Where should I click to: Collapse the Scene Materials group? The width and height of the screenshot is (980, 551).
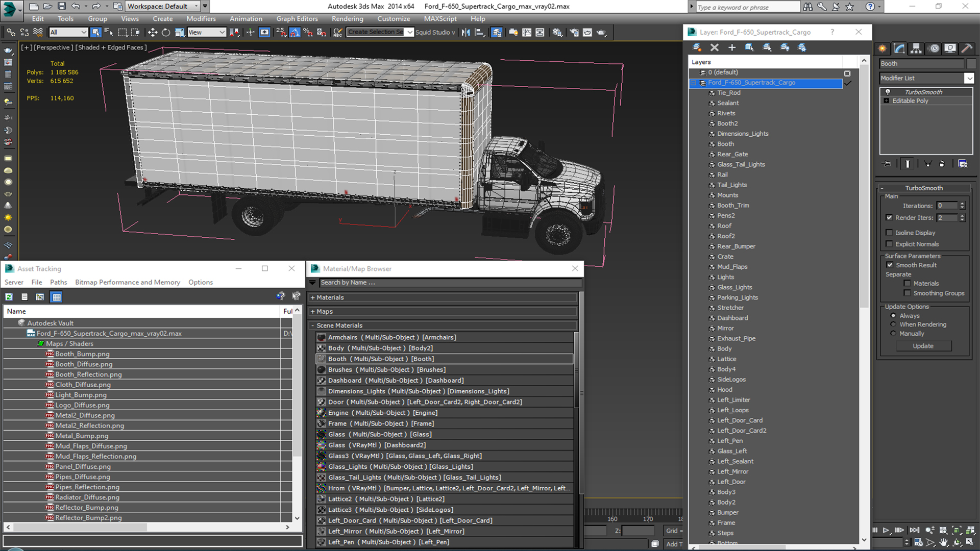point(313,325)
